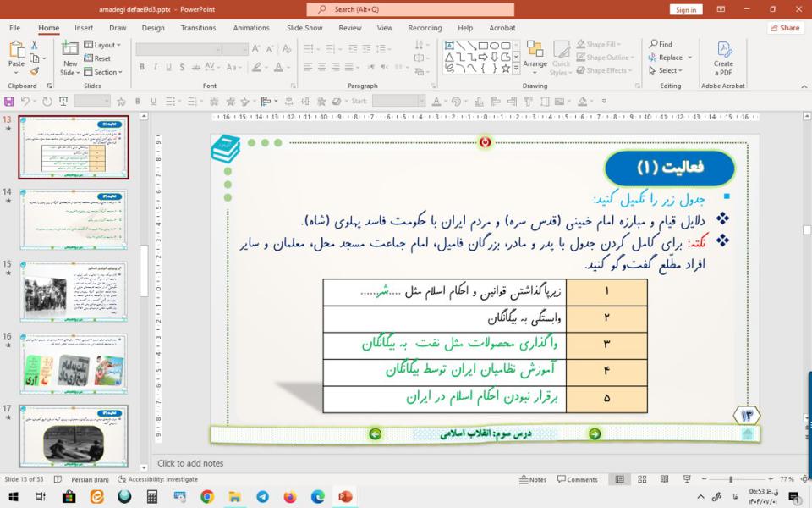812x508 pixels.
Task: Open Google Chrome from taskbar
Action: [x=207, y=497]
